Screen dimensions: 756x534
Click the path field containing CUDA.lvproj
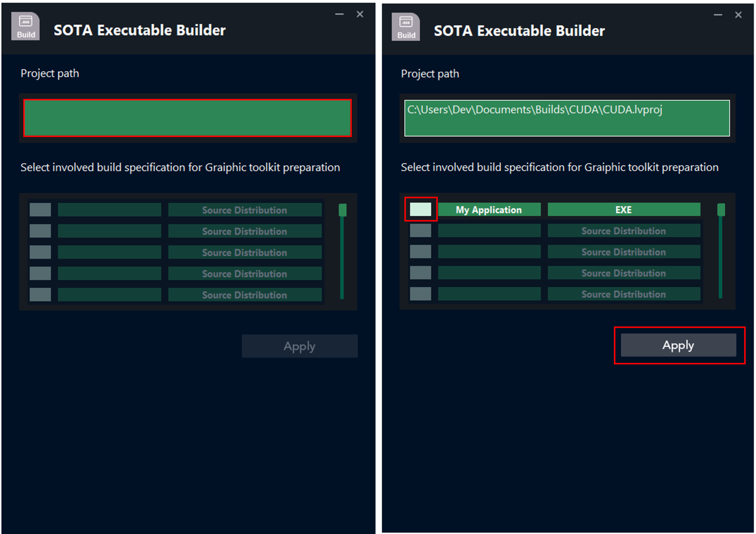click(567, 118)
